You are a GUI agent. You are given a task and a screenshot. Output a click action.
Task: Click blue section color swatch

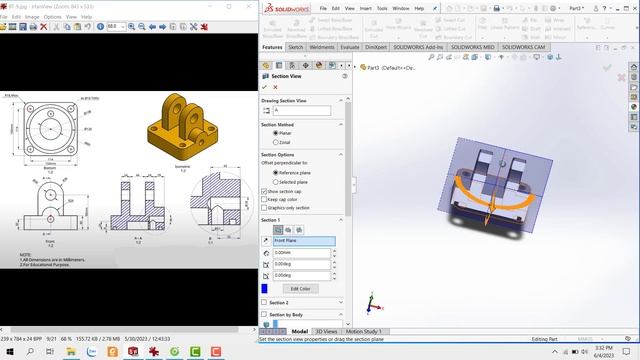point(264,289)
